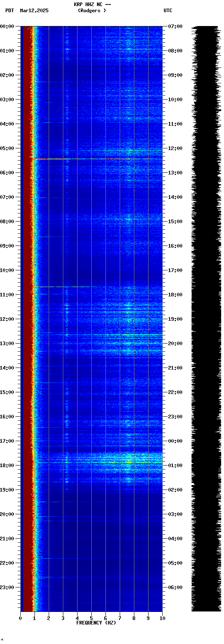This screenshot has height=644, width=224.
Task: Click the UTC time label '12:00'
Action: click(175, 148)
